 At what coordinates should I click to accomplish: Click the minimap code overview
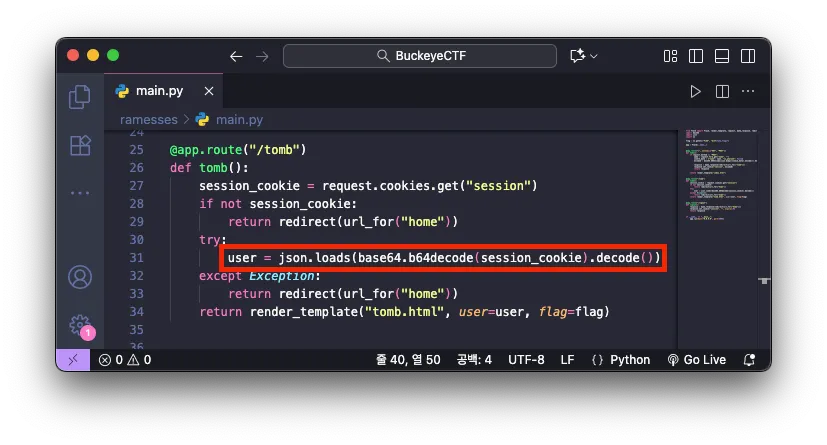(720, 174)
